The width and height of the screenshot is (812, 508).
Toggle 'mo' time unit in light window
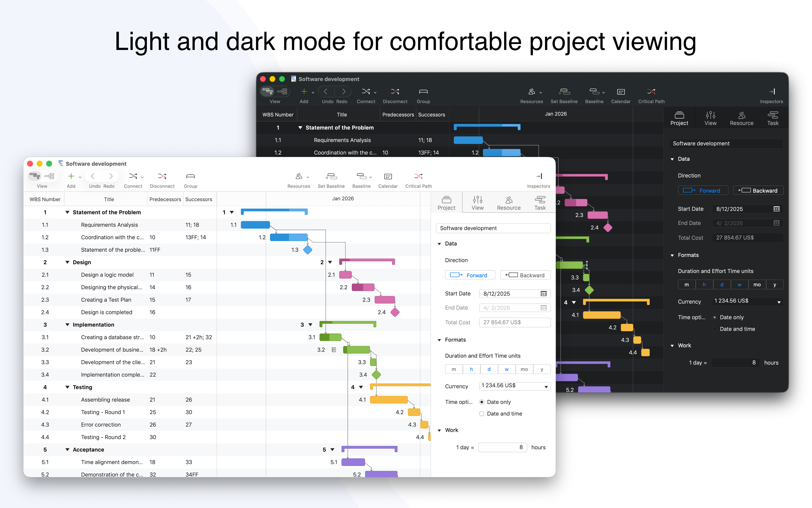click(524, 369)
